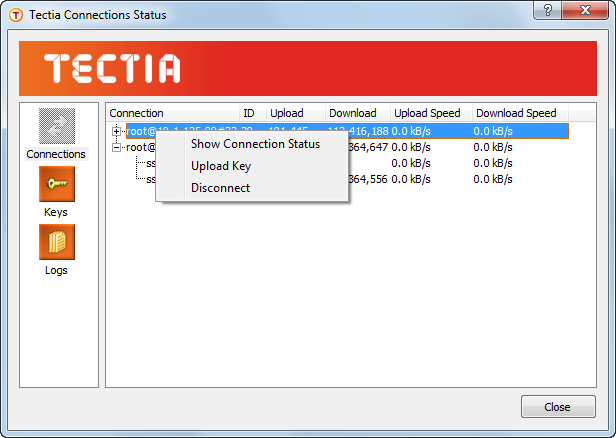Image resolution: width=616 pixels, height=438 pixels.
Task: Sort by the Upload Speed column header
Action: (431, 113)
